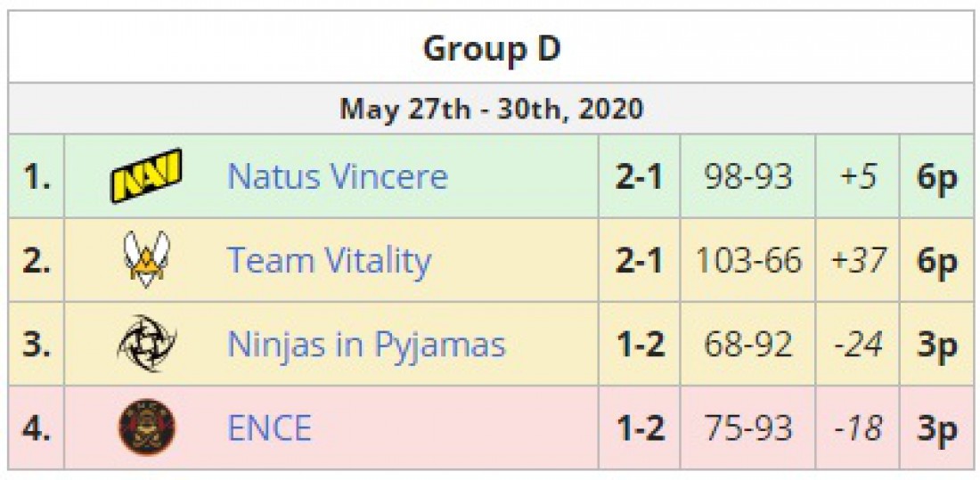Click the Team Vitality bee logo
This screenshot has height=480, width=980.
146,259
